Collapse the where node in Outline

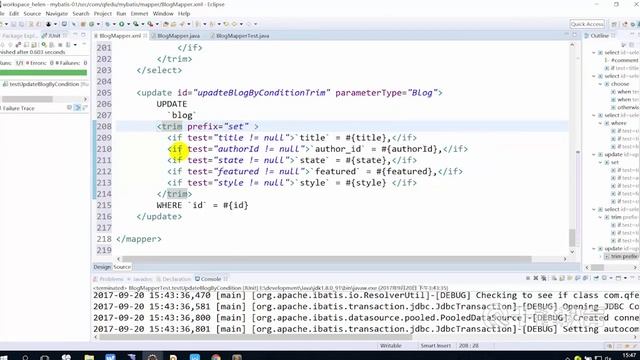pos(600,123)
